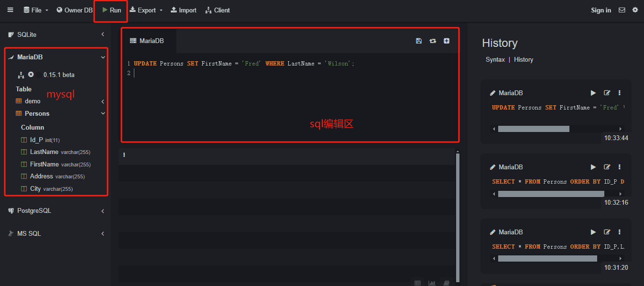The width and height of the screenshot is (644, 286).
Task: Switch to the History view link
Action: [x=524, y=60]
